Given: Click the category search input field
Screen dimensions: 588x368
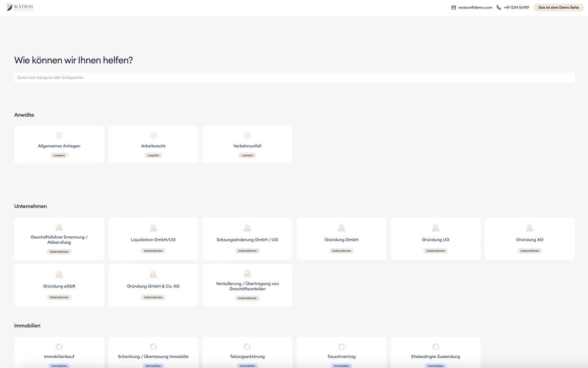Looking at the screenshot, I should pyautogui.click(x=294, y=78).
